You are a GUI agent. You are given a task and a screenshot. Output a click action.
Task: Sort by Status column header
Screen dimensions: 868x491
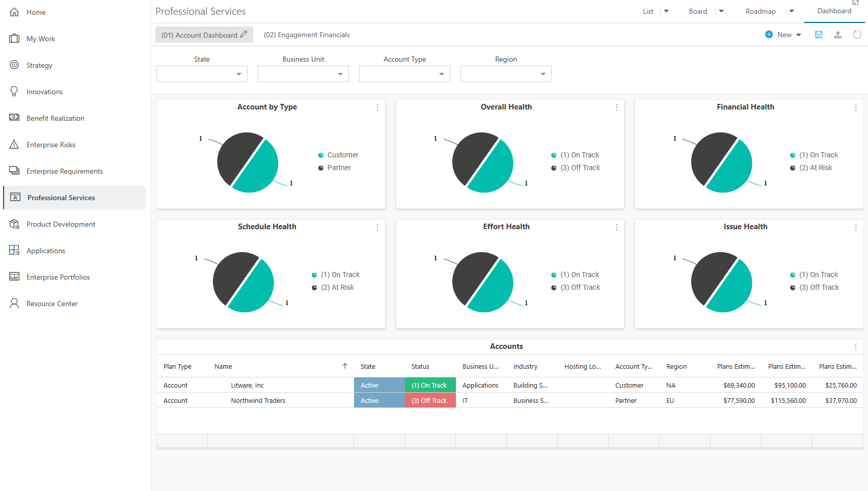(420, 366)
